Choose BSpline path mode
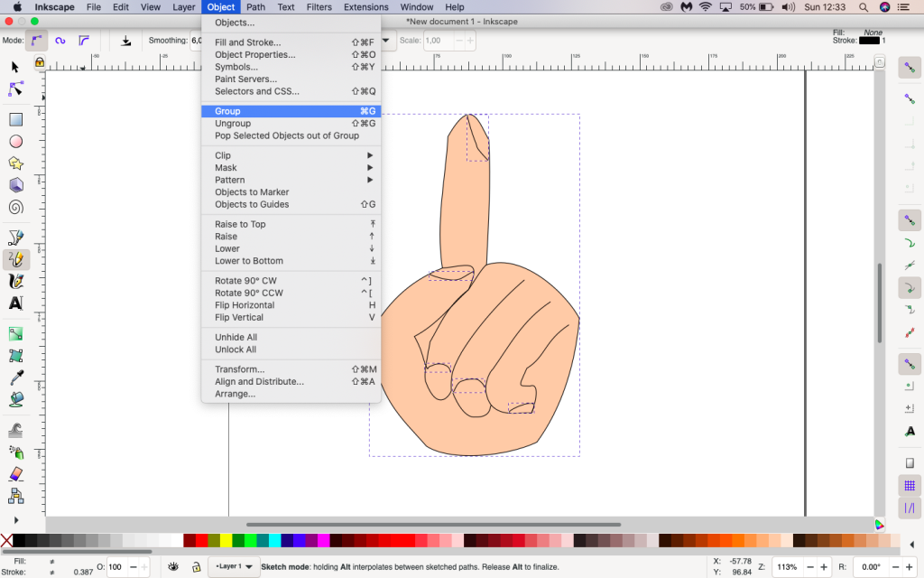 pyautogui.click(x=84, y=41)
